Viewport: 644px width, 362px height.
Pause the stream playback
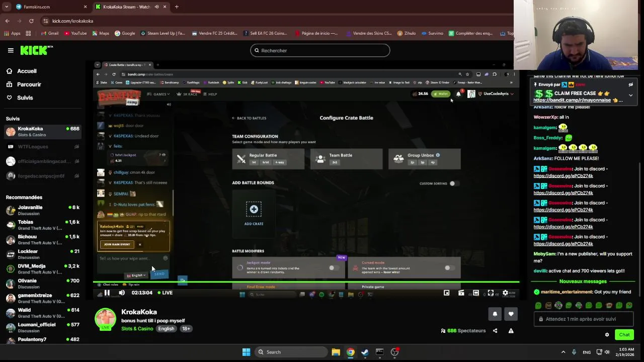tap(107, 293)
